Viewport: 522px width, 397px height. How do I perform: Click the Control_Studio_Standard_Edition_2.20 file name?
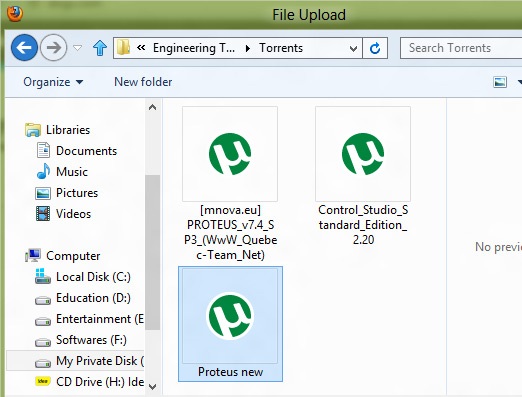coord(363,225)
